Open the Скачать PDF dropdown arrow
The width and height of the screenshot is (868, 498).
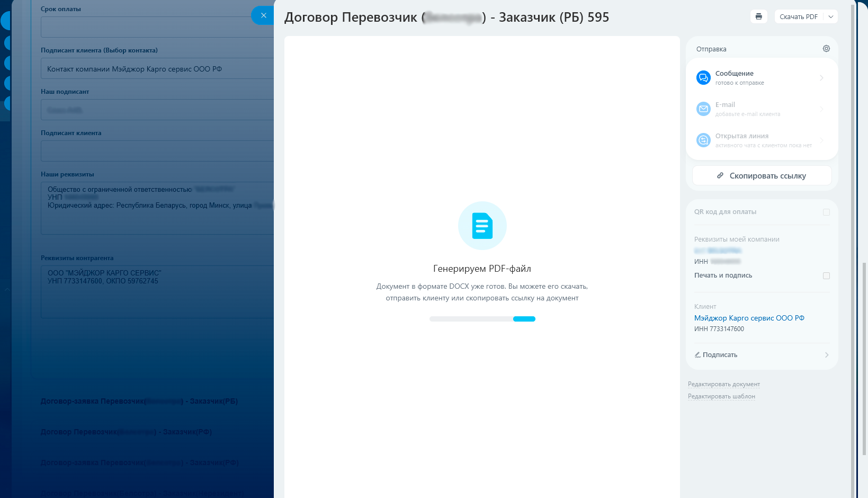(831, 16)
